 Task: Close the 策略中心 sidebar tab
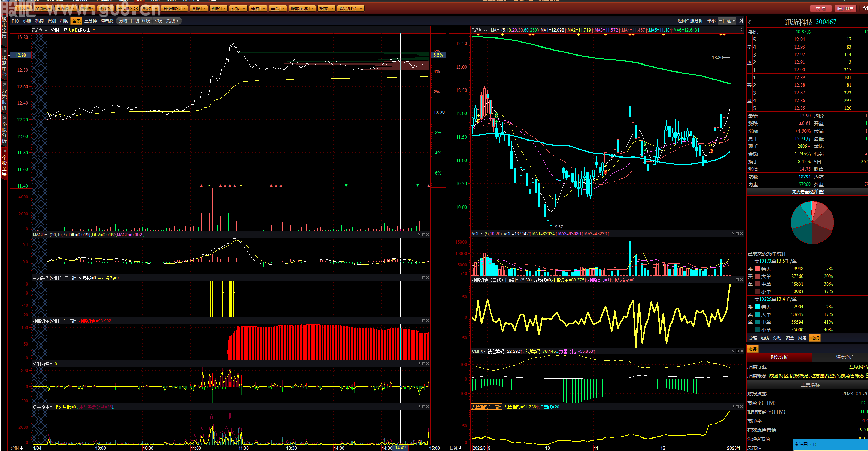5,51
